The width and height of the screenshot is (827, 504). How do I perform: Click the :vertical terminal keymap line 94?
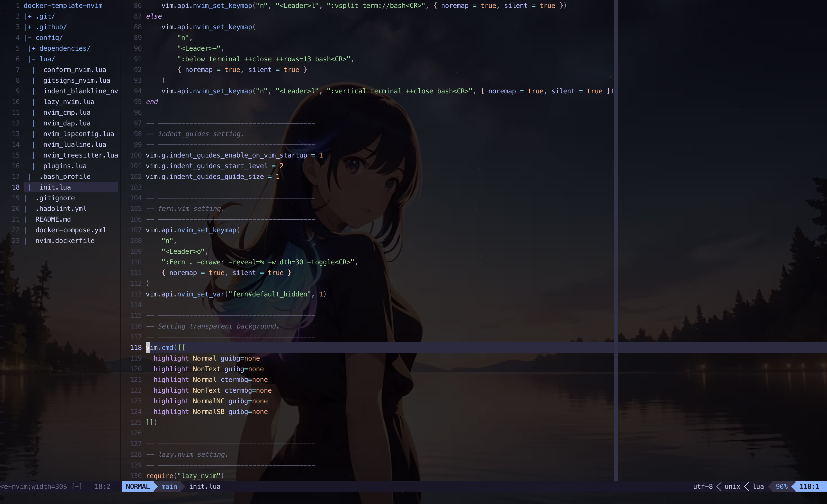tap(388, 91)
